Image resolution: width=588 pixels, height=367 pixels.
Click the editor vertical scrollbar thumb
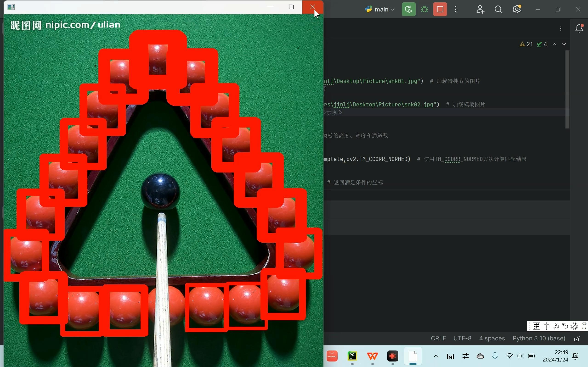tap(567, 89)
